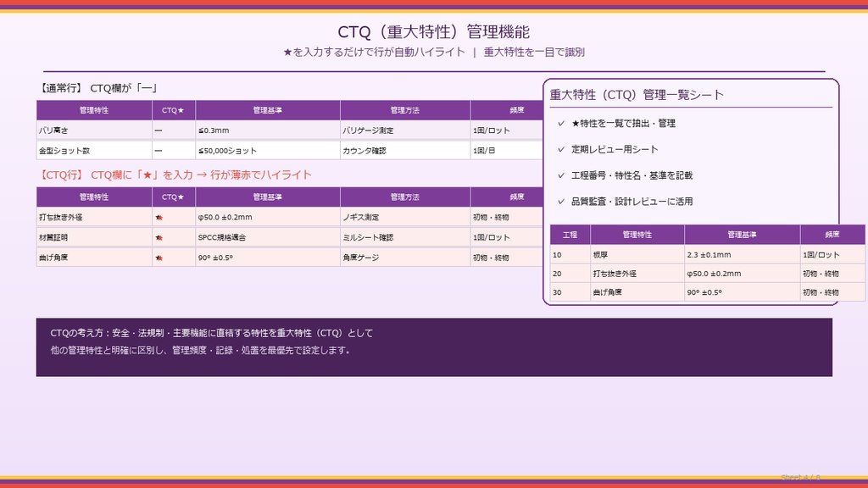The image size is (868, 488).
Task: Click the ノギス測定 cell
Action: pyautogui.click(x=405, y=218)
